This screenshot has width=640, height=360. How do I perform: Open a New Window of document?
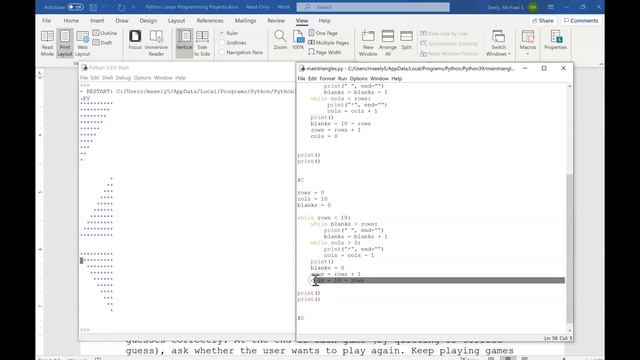(368, 43)
